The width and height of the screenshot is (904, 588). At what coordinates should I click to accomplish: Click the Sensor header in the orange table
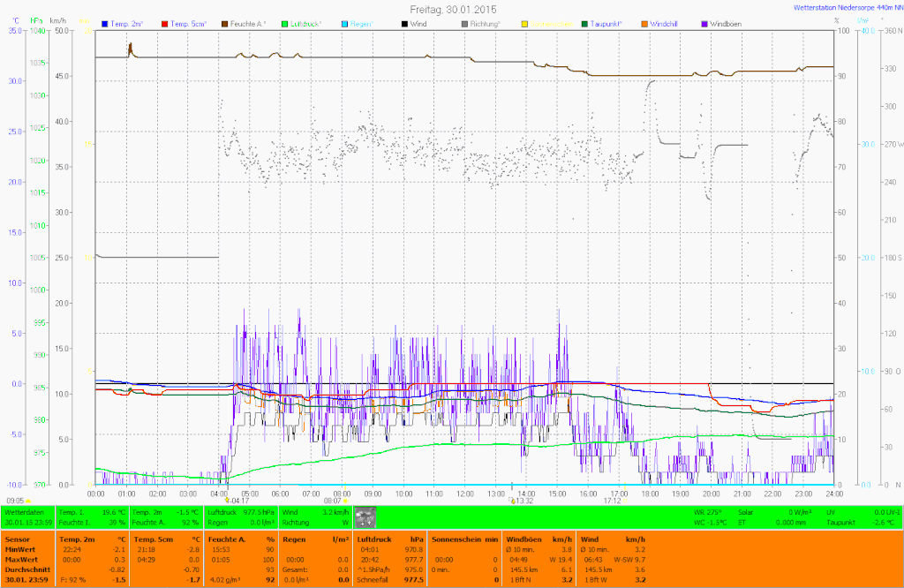(18, 539)
